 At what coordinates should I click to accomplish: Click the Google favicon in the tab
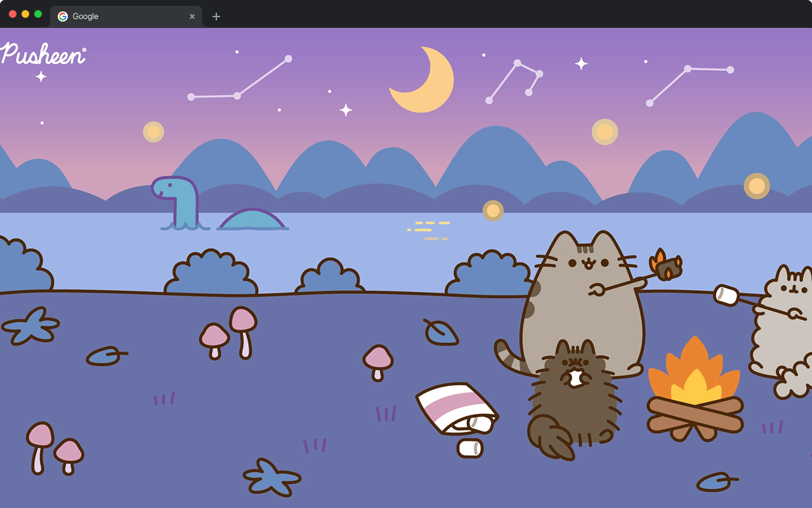(x=63, y=17)
